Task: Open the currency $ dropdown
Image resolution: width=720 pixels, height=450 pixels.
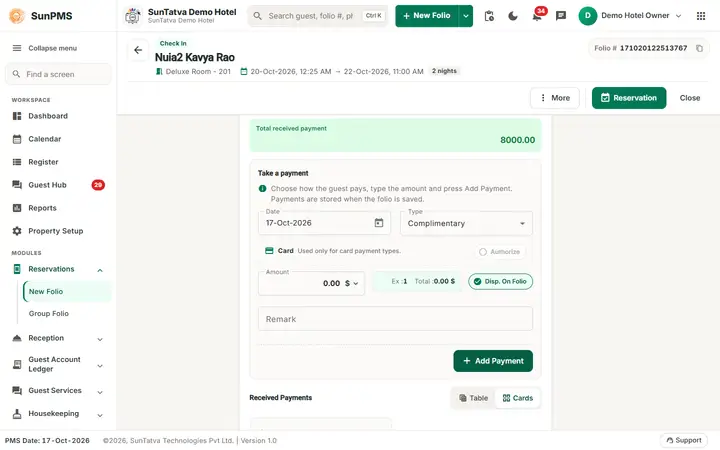Action: [x=351, y=283]
